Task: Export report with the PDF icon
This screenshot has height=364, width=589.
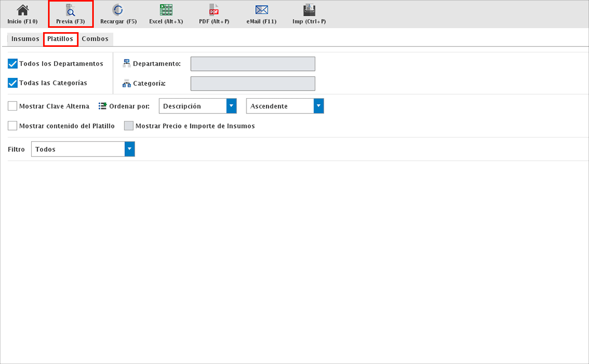Action: [214, 10]
